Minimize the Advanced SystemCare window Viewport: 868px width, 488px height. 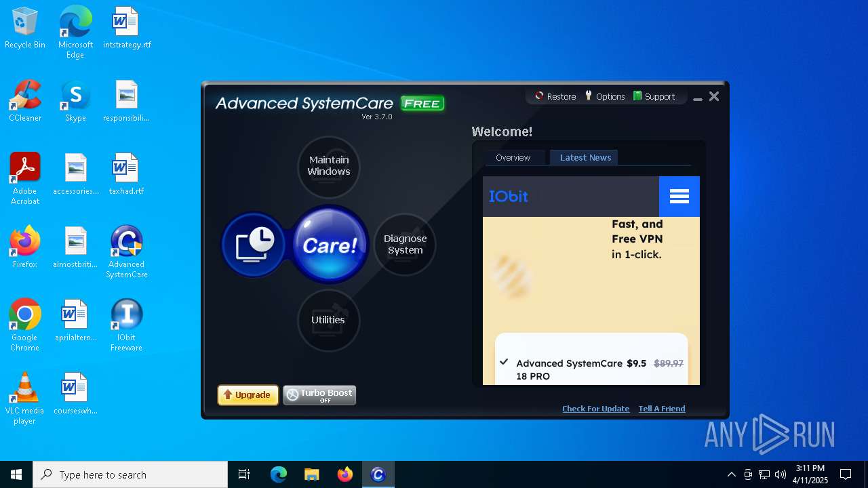point(698,98)
